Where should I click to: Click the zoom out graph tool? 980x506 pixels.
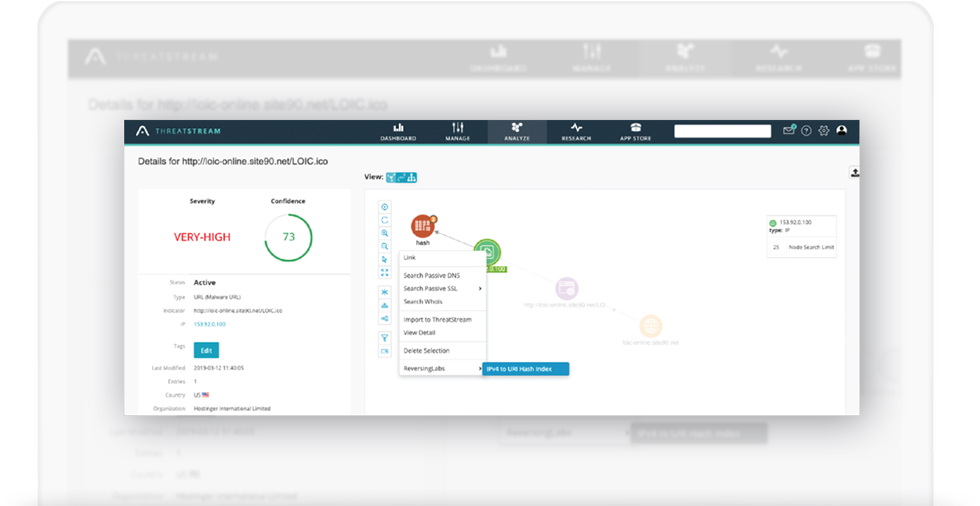click(384, 246)
